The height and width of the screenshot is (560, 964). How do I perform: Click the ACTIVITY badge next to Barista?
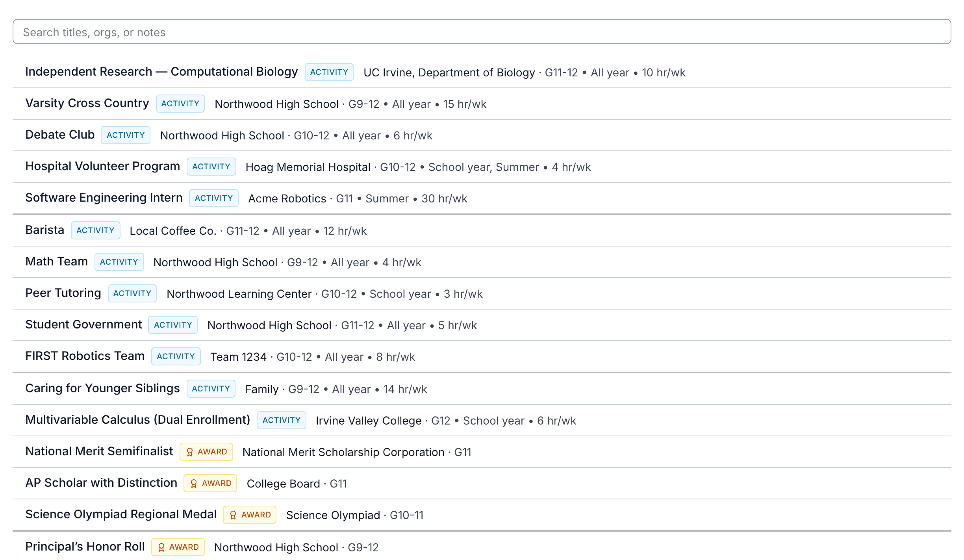[x=95, y=230]
